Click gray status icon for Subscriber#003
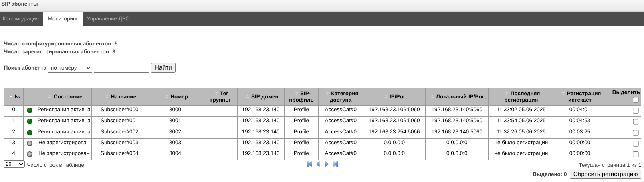 30,143
